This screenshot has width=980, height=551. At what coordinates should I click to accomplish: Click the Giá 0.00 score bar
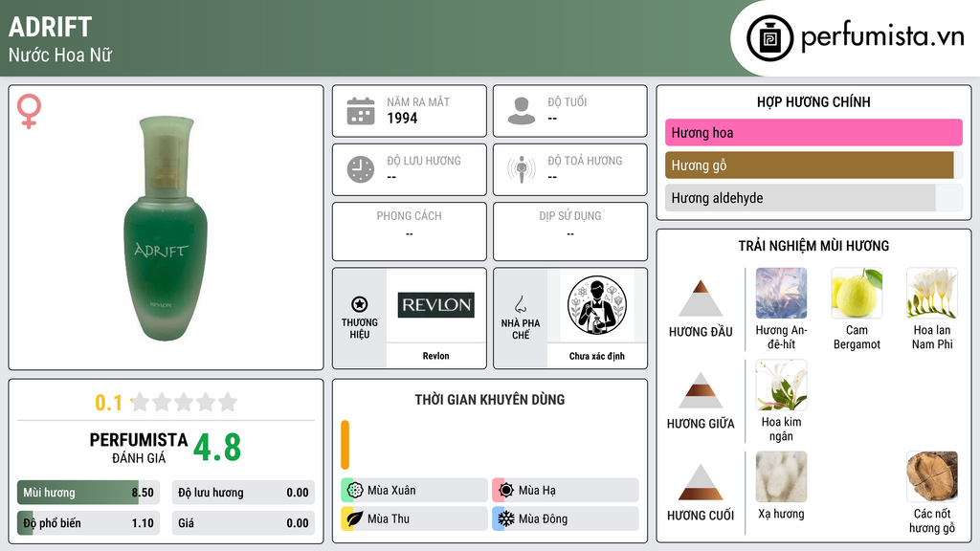click(243, 523)
